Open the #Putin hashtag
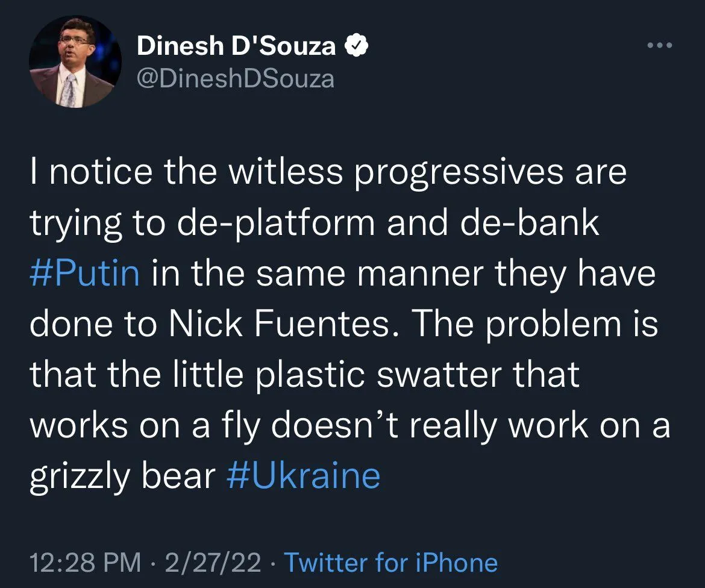705x588 pixels. [x=84, y=274]
